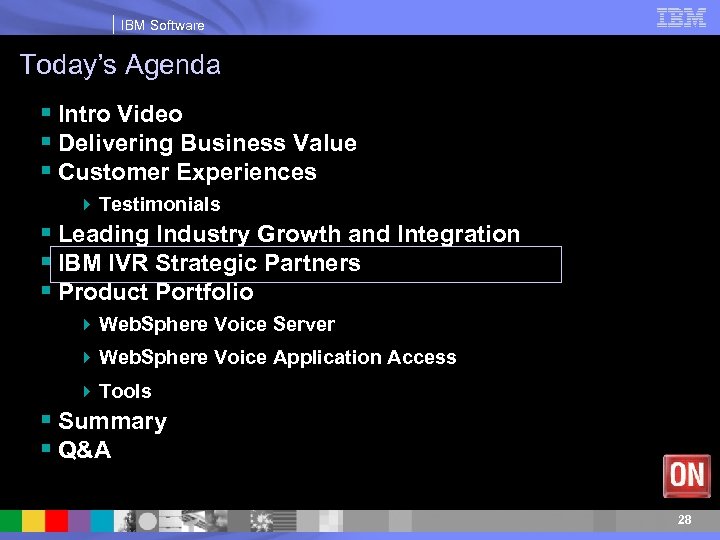Image resolution: width=720 pixels, height=540 pixels.
Task: Click the red ON button
Action: 686,476
